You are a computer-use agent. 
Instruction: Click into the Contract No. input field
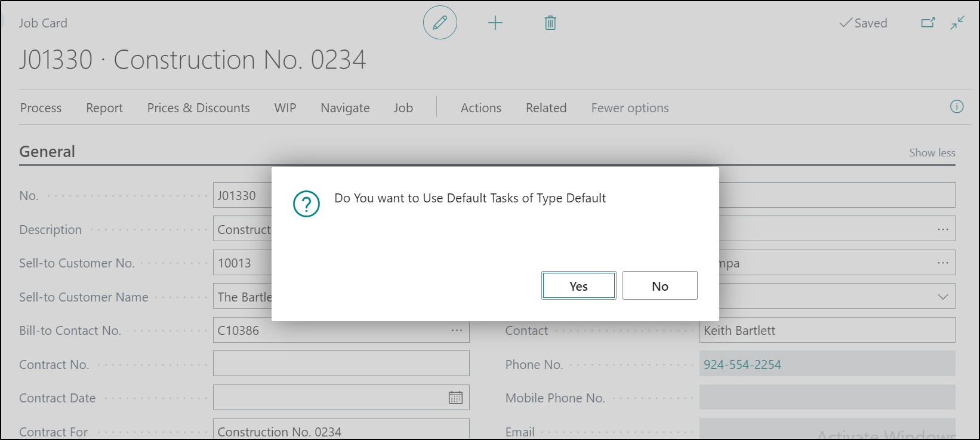pos(341,364)
